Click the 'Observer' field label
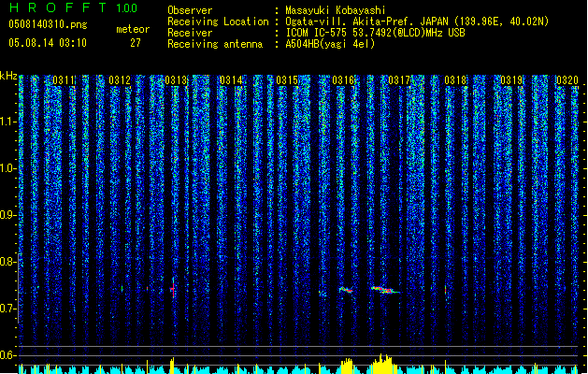Screen dimensions: 588x374 [190, 10]
